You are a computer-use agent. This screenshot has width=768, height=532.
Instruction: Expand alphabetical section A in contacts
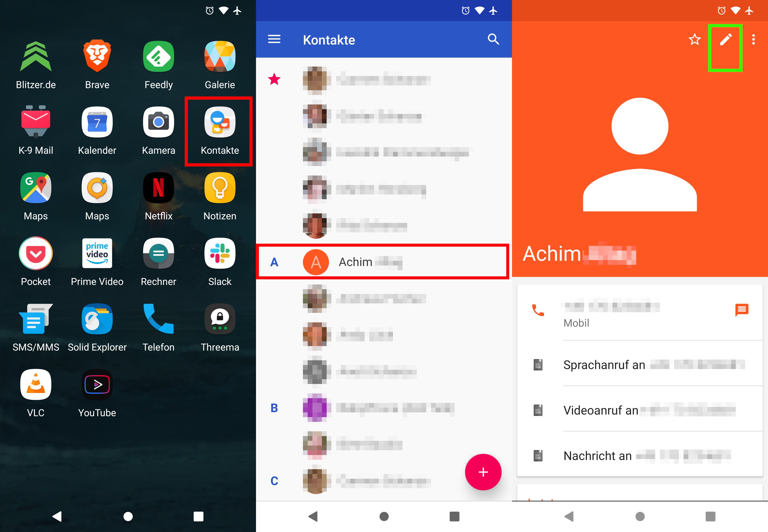(273, 262)
